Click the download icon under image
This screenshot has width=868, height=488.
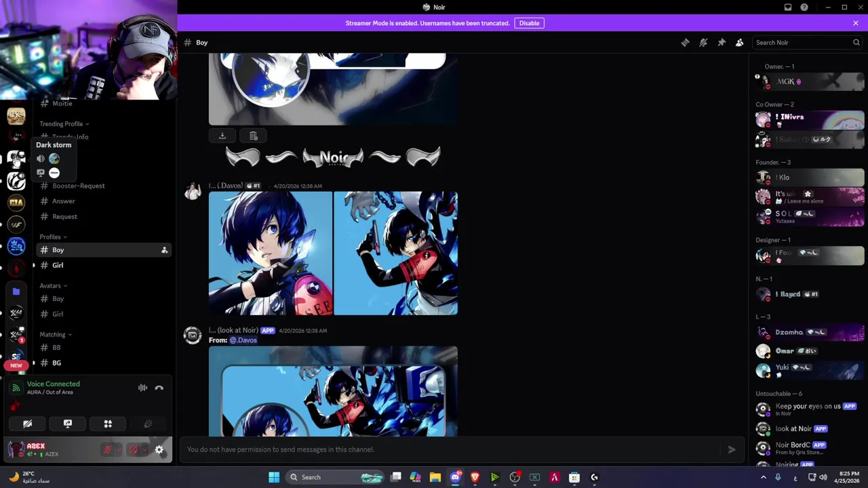tap(222, 136)
